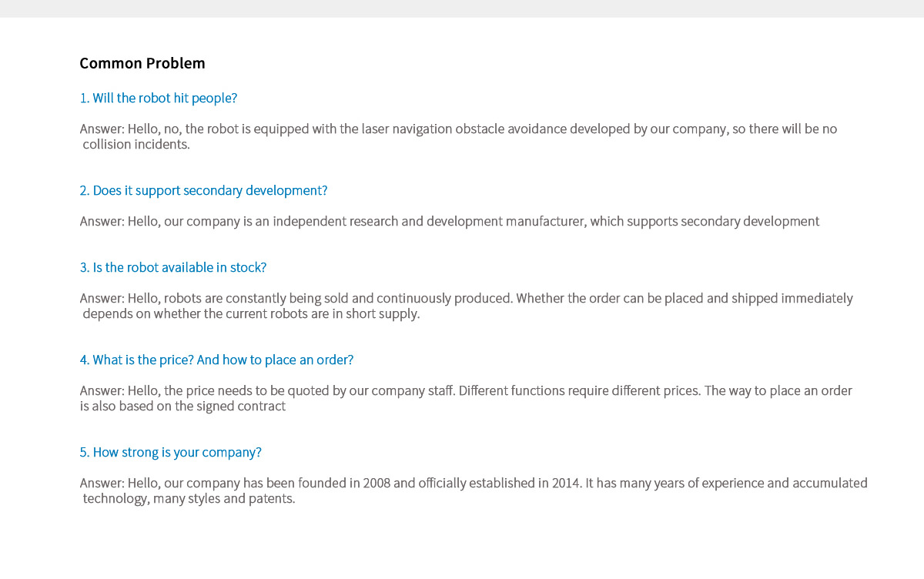
Task: Select question 'Does it support secondary development?'
Action: (x=203, y=191)
